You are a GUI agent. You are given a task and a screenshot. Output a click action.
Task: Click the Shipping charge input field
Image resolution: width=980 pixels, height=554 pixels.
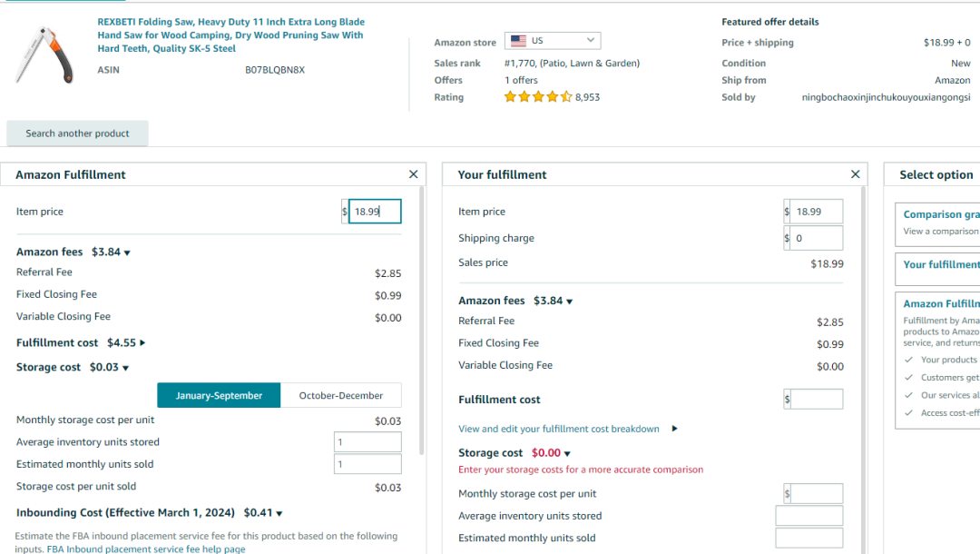tap(817, 238)
